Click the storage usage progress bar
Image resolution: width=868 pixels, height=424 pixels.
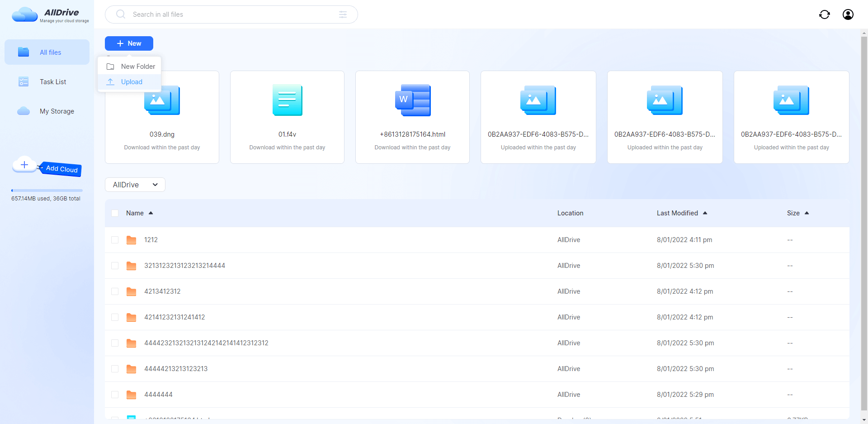pos(47,191)
